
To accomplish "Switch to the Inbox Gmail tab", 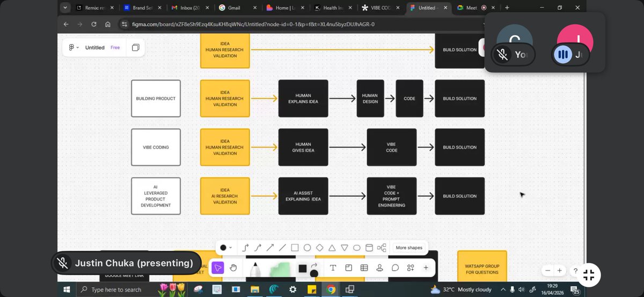I will click(x=188, y=8).
